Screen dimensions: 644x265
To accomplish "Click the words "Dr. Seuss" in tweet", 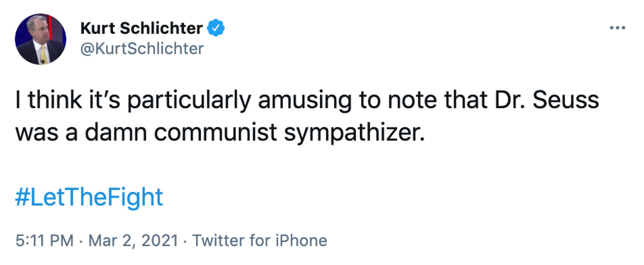I will coord(546,100).
